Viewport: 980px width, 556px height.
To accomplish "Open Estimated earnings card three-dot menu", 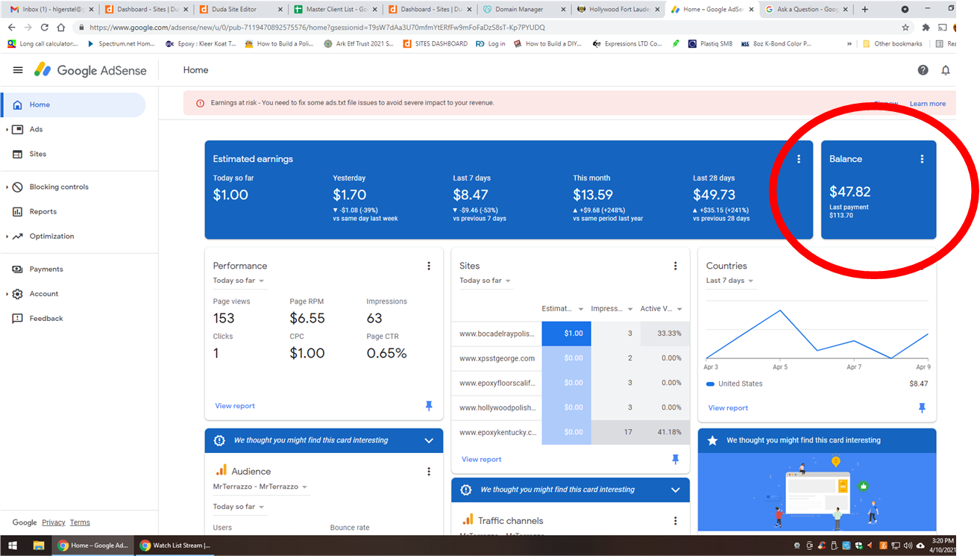I will click(799, 159).
